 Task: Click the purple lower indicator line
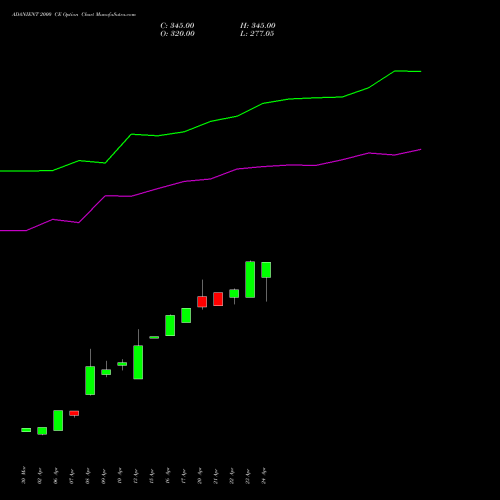tap(211, 179)
